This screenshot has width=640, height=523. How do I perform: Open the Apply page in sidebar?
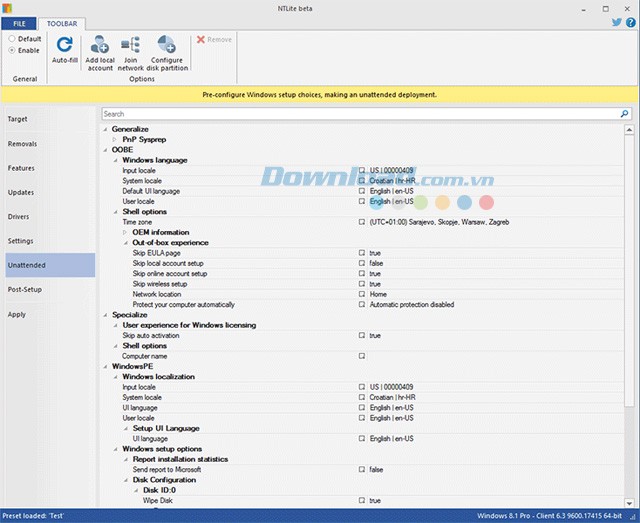(x=17, y=314)
